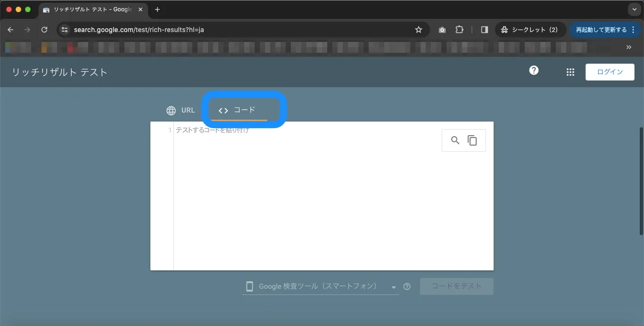Bookmark this page with the star icon

pos(419,30)
